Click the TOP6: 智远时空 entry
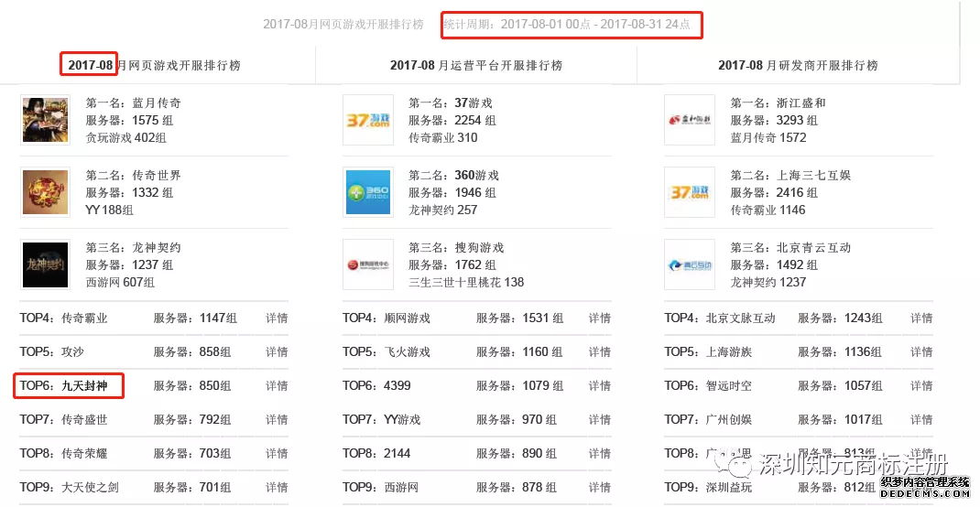 [708, 386]
